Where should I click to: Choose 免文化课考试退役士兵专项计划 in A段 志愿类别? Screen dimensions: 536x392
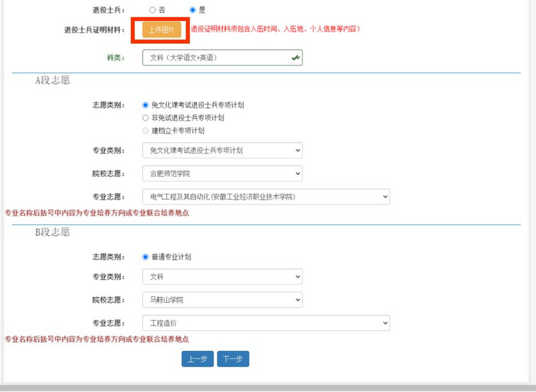coord(147,105)
